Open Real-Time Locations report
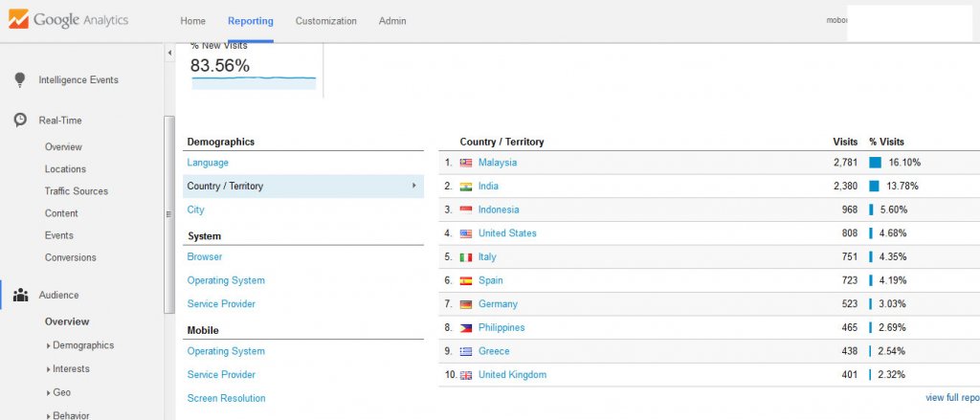Image resolution: width=980 pixels, height=420 pixels. (x=65, y=168)
